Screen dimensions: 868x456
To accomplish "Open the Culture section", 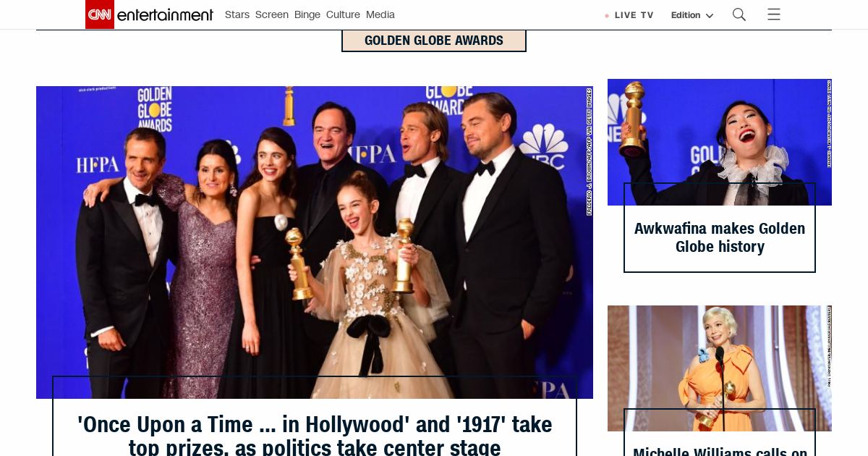I will coord(343,14).
